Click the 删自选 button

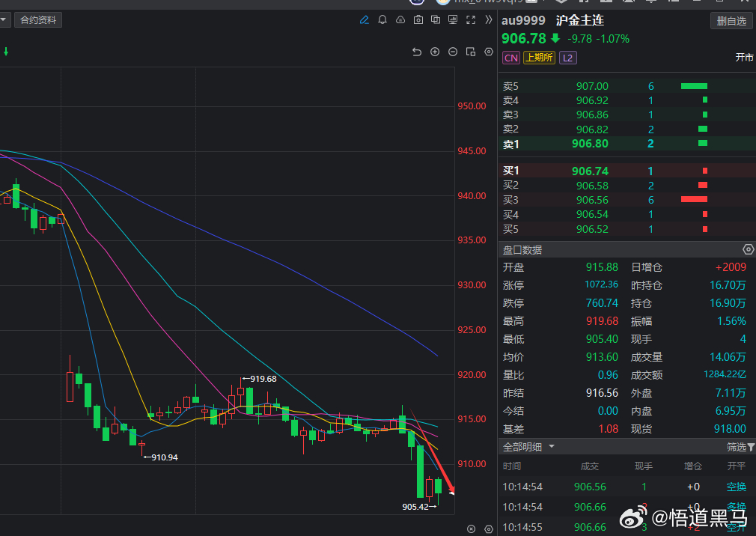point(731,21)
